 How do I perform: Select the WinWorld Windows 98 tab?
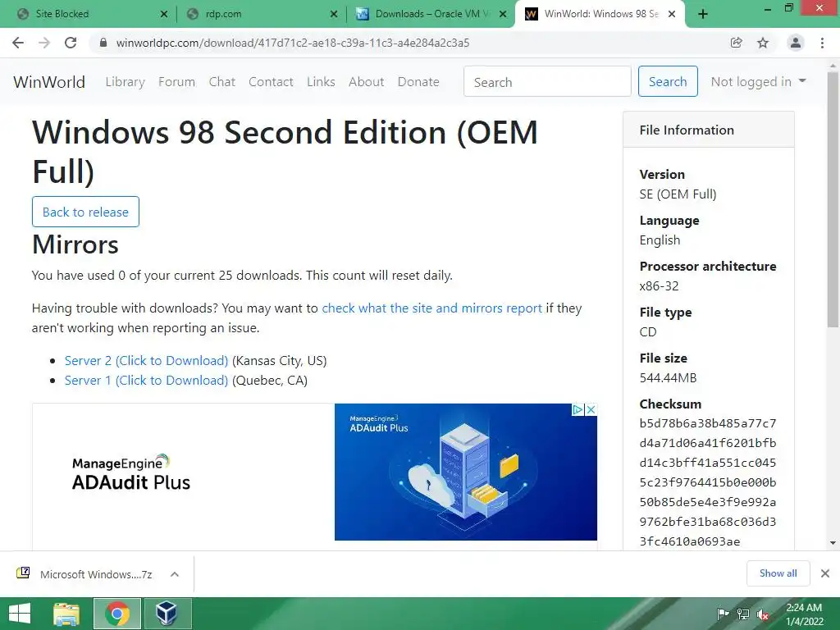point(600,14)
